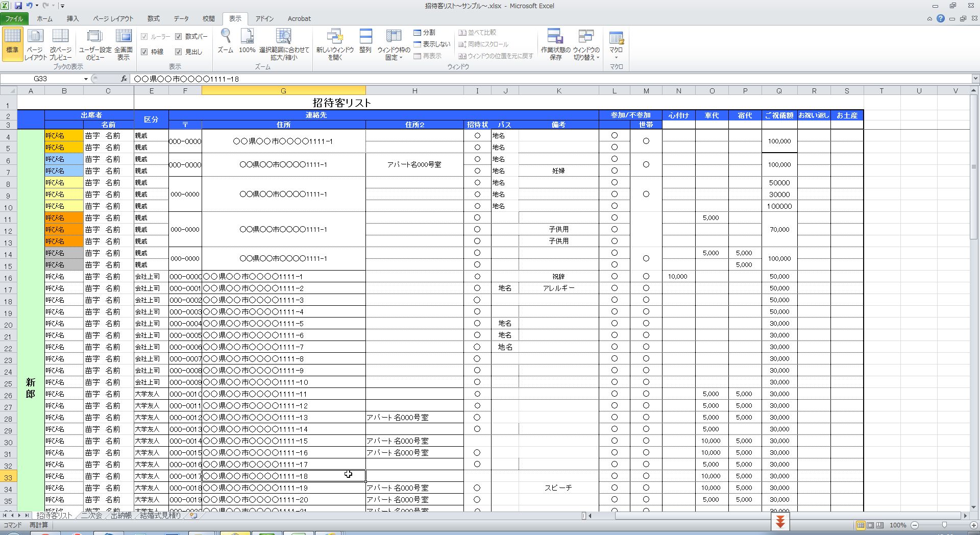Click the 100% zoom icon
The image size is (980, 535).
tap(247, 37)
